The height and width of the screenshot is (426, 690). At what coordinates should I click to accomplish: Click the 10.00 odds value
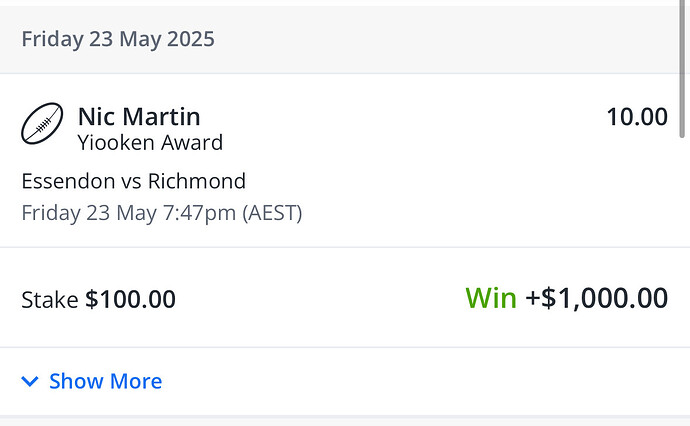coord(636,117)
